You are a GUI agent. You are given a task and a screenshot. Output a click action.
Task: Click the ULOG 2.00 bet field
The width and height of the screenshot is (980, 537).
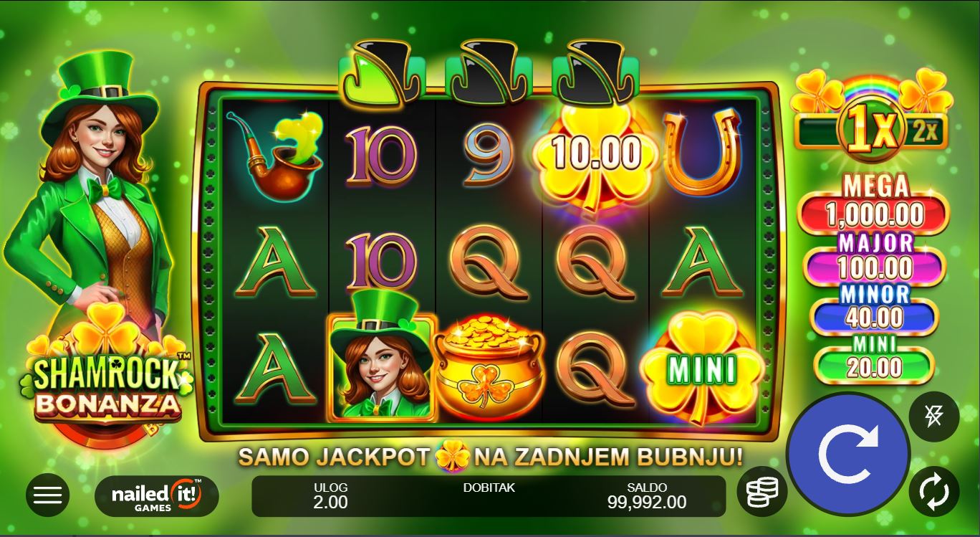click(330, 495)
